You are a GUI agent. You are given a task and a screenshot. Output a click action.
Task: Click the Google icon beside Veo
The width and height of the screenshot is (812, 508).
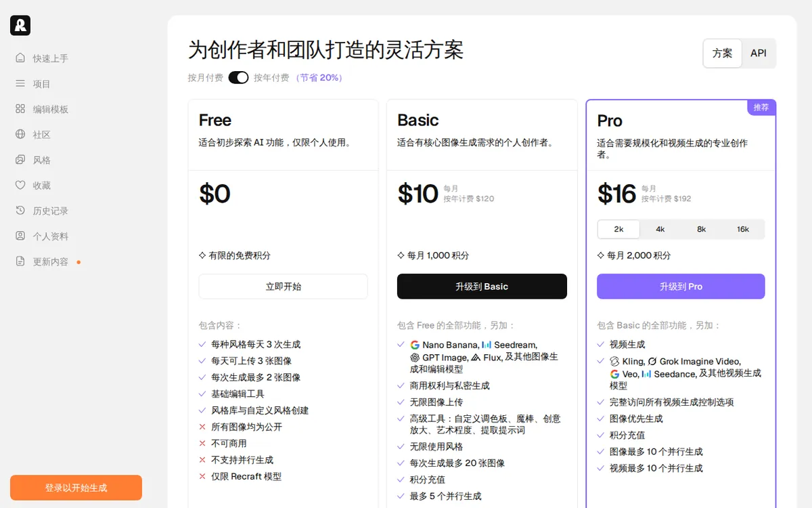tap(614, 374)
